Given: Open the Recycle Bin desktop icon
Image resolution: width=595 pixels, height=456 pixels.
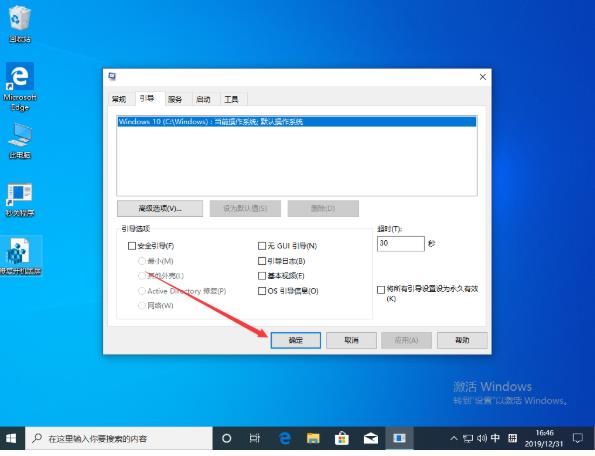Looking at the screenshot, I should coord(20,24).
